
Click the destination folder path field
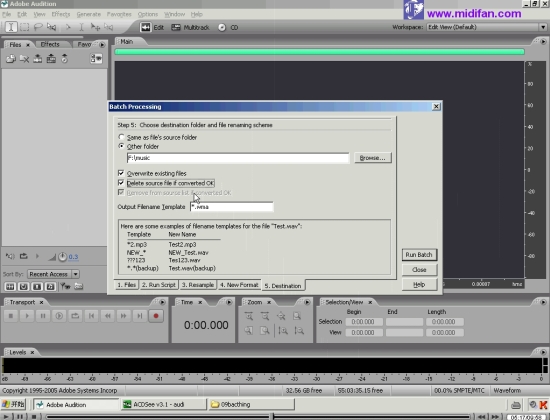238,158
